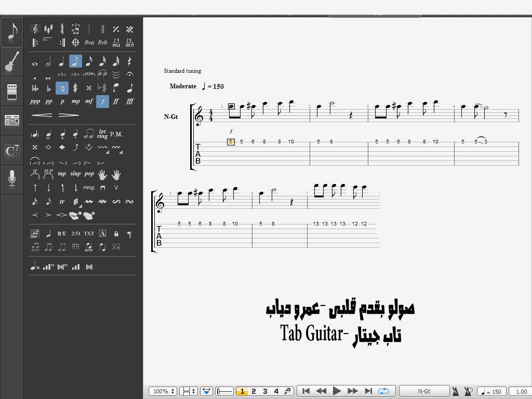Click the lock icon
The width and height of the screenshot is (532, 399).
[116, 234]
